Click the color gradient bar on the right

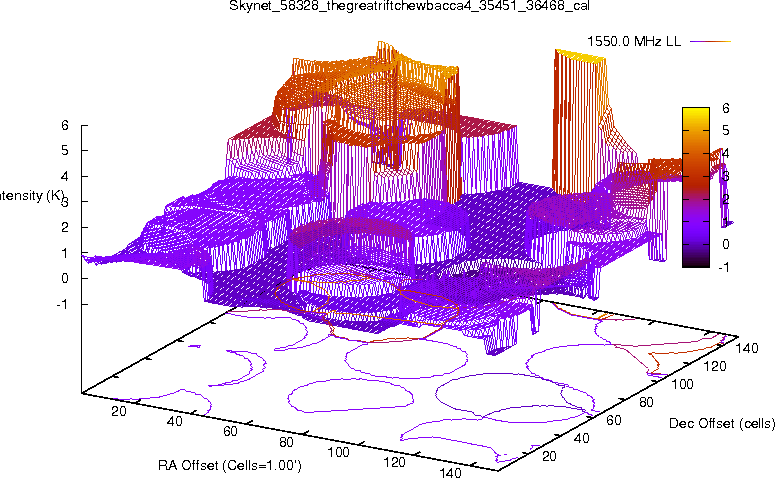click(x=695, y=187)
